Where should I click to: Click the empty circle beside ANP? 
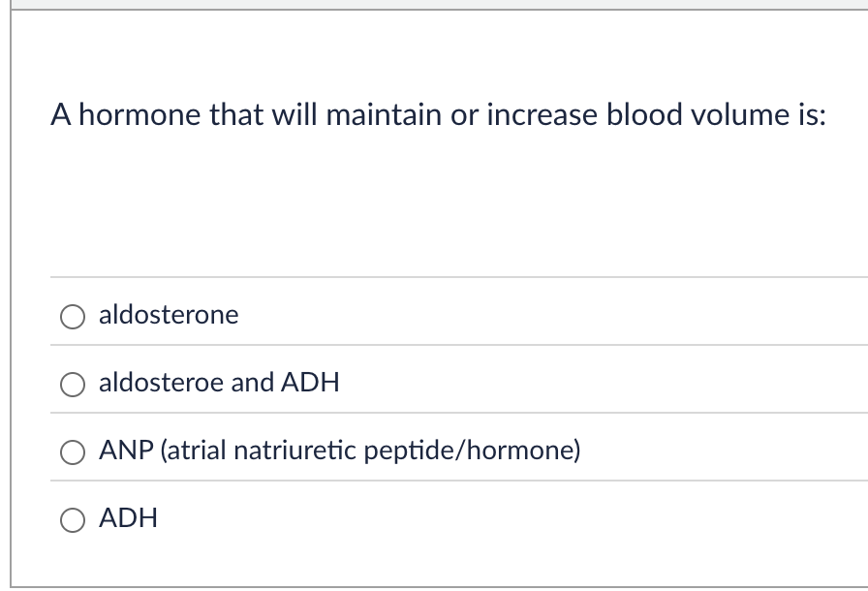(x=73, y=451)
